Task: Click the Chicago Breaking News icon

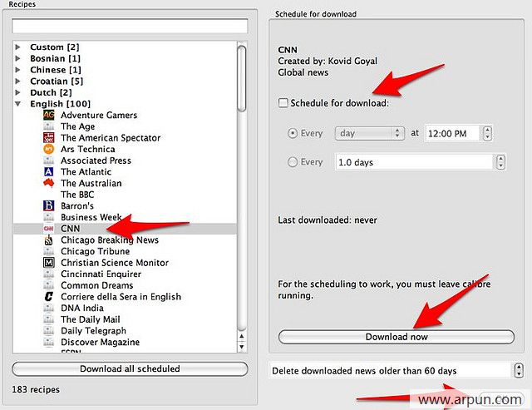Action: click(49, 240)
